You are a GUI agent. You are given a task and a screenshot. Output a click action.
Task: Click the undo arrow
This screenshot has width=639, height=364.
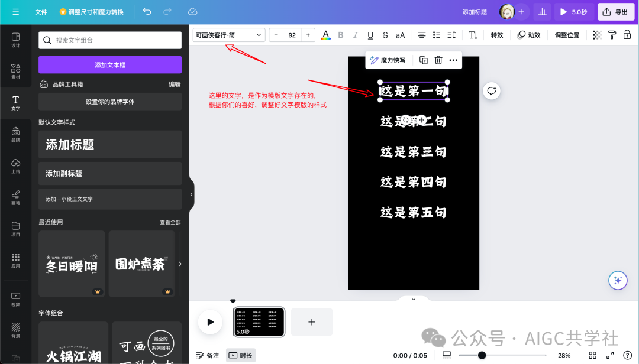[x=147, y=12]
